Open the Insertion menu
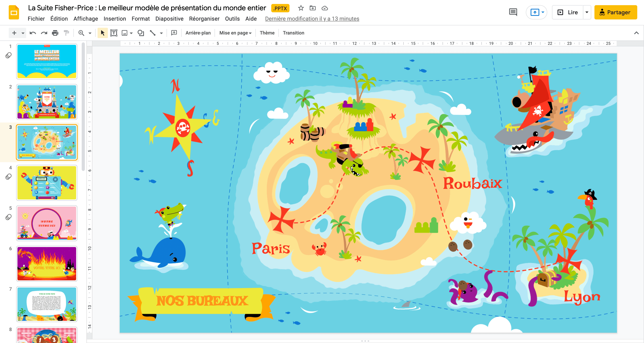 pos(115,19)
